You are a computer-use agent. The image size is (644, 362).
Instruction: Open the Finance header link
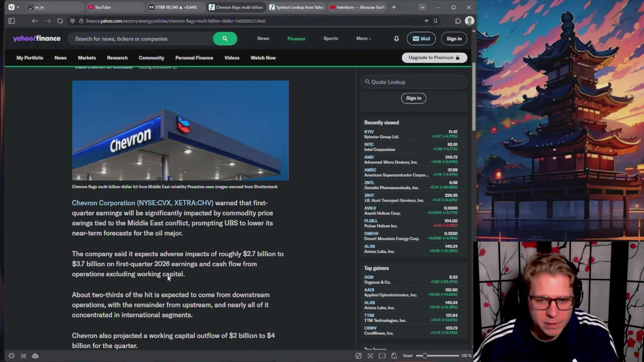tap(296, 39)
